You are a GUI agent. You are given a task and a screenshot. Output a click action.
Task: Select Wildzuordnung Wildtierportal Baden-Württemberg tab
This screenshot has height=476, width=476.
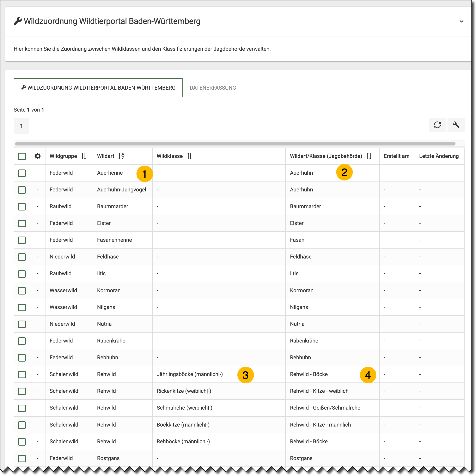point(98,88)
